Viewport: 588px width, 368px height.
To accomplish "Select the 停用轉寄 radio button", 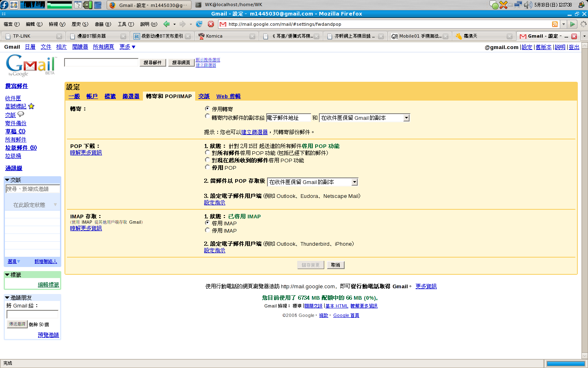I will [x=207, y=109].
